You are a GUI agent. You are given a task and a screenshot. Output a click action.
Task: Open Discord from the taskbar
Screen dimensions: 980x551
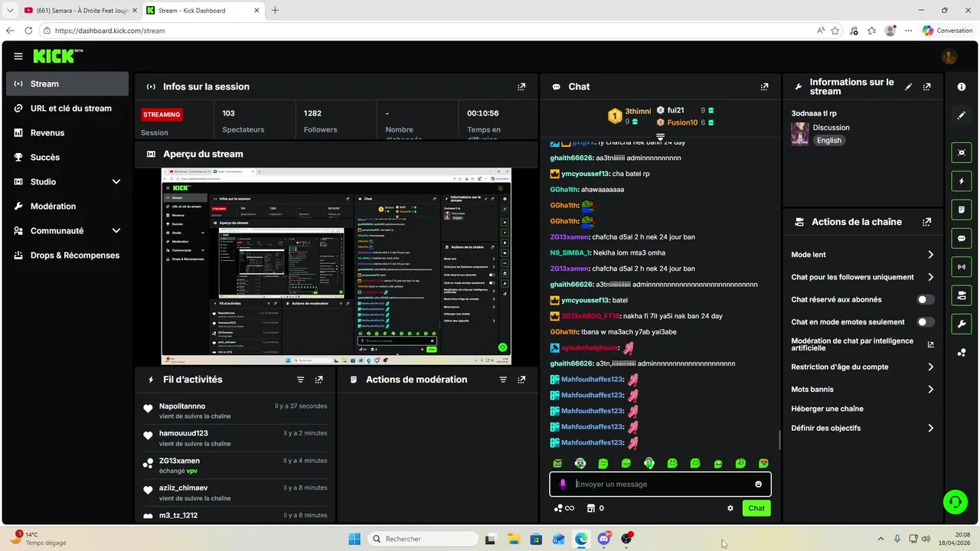pyautogui.click(x=604, y=539)
